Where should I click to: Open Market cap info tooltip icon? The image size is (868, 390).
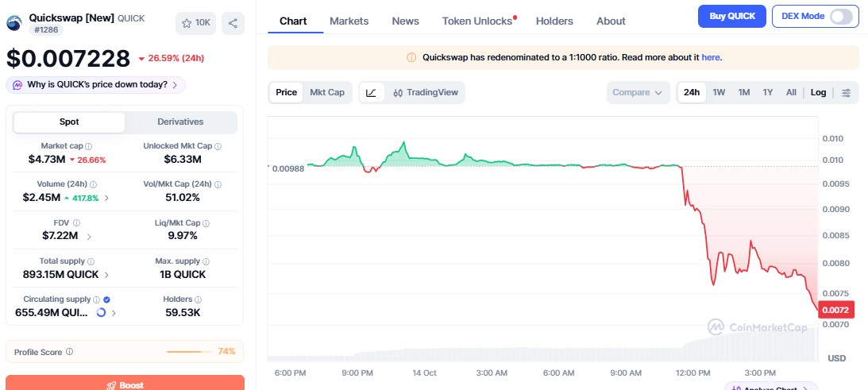(x=89, y=146)
